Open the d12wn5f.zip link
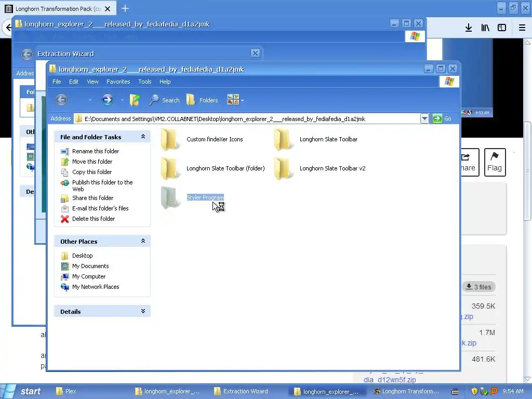 point(390,380)
